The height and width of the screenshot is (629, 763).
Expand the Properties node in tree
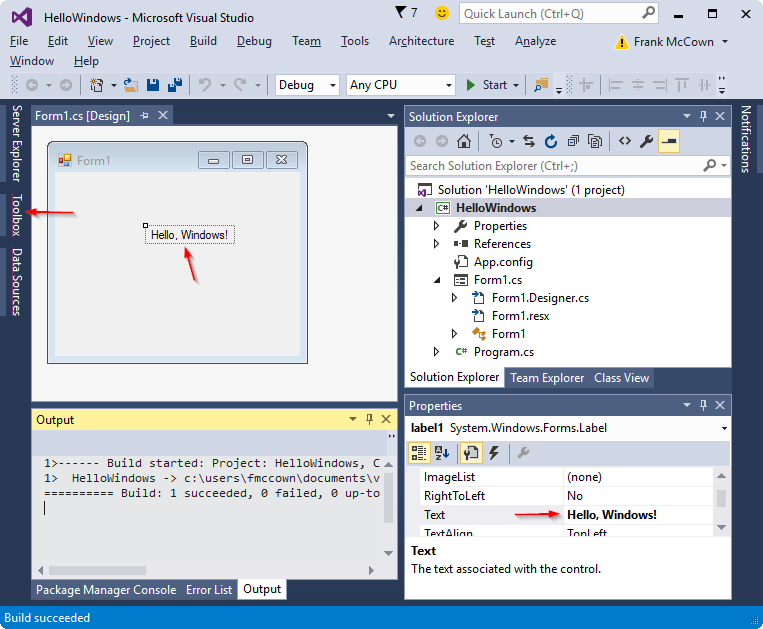[436, 226]
